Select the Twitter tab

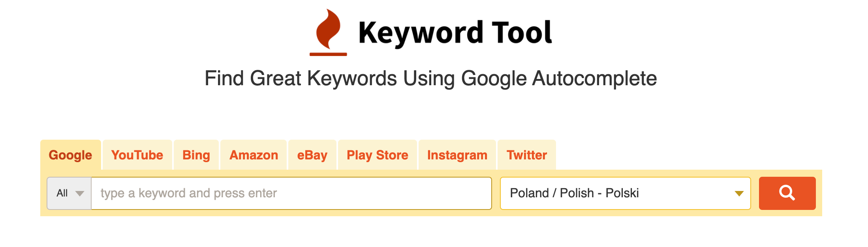pyautogui.click(x=526, y=155)
